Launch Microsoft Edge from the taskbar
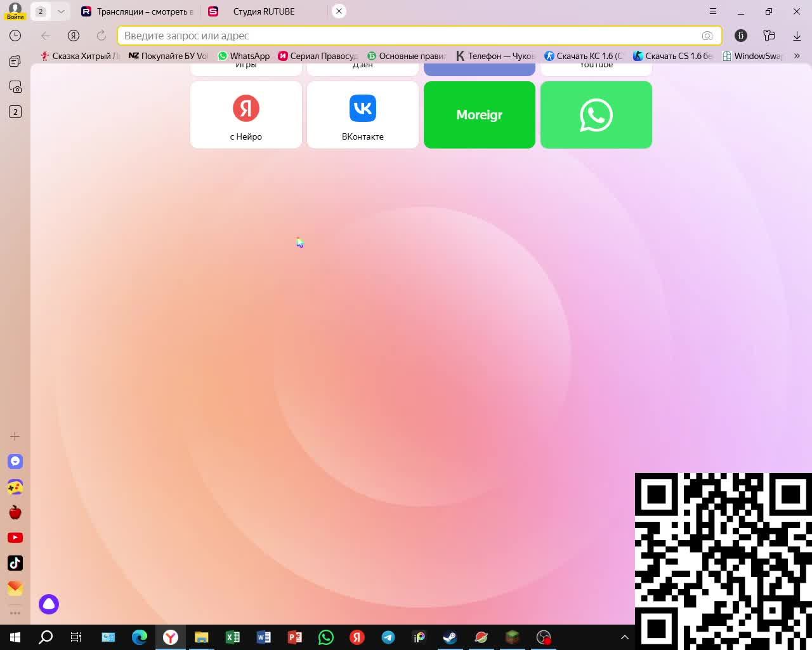The width and height of the screenshot is (812, 650). point(140,637)
